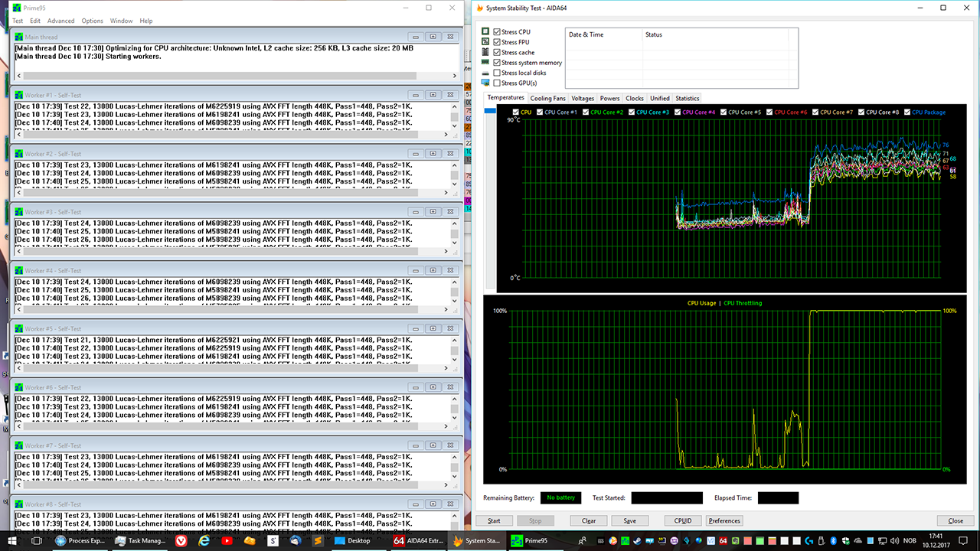The width and height of the screenshot is (980, 551).
Task: Open Sublime Text from the taskbar
Action: coord(319,540)
